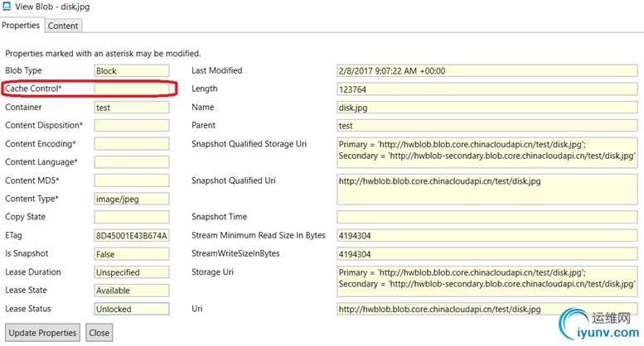
Task: Click the Update Properties button
Action: [43, 333]
